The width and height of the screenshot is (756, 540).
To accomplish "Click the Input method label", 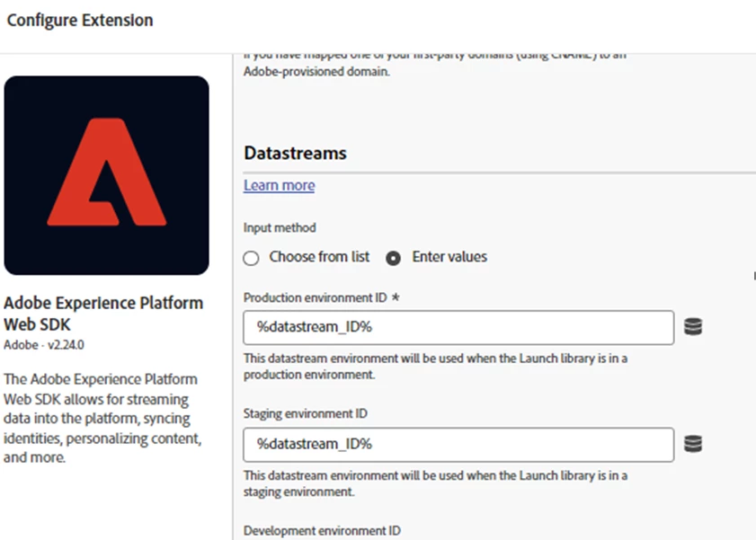I will pyautogui.click(x=280, y=228).
